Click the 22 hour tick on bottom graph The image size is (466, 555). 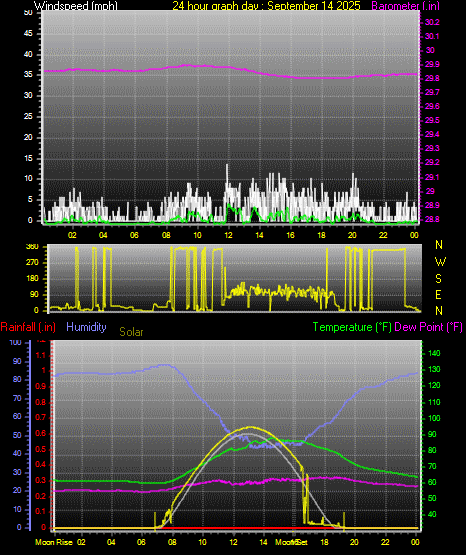coord(385,542)
